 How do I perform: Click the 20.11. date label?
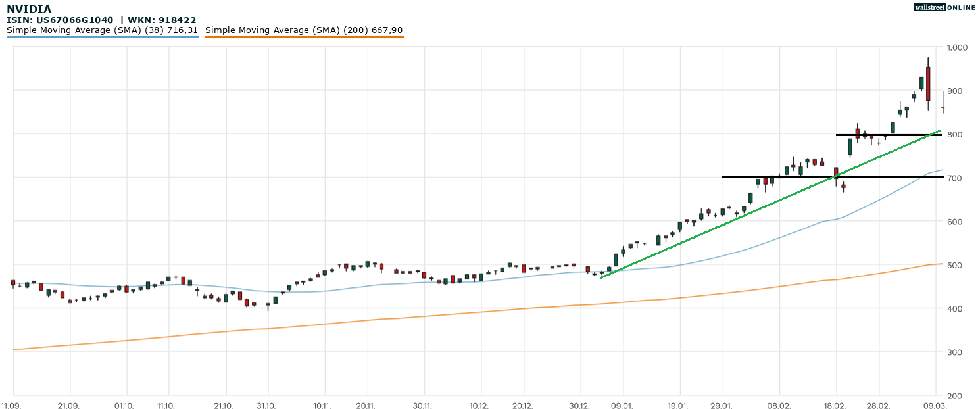pyautogui.click(x=367, y=406)
